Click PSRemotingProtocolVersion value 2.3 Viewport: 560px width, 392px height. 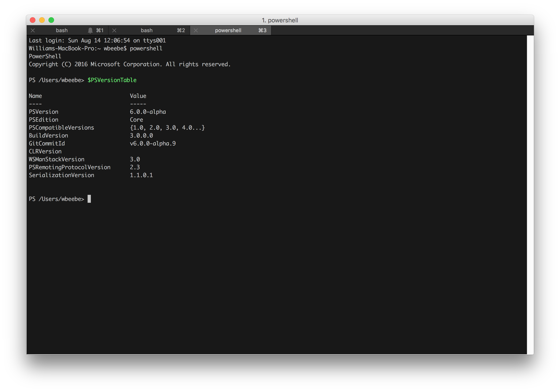[135, 167]
